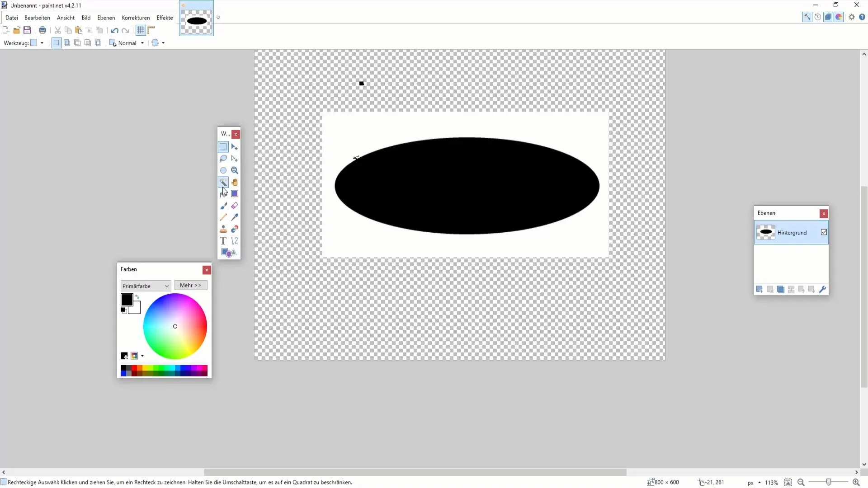Viewport: 868px width, 488px height.
Task: Select the Ellipse Select tool
Action: 223,170
